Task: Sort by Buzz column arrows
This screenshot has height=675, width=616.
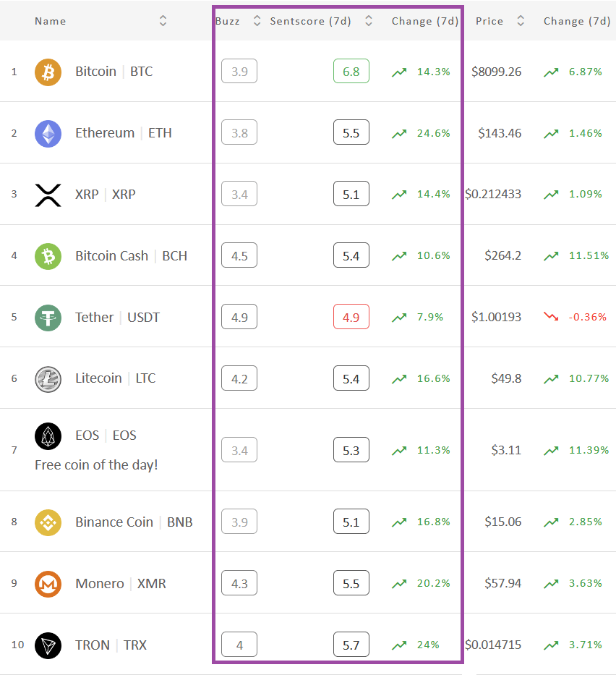Action: click(x=257, y=21)
